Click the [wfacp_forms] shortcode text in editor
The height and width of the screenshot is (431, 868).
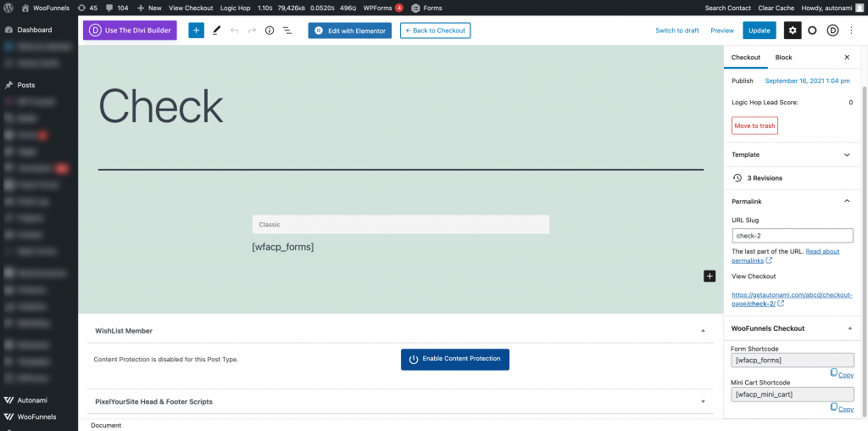[x=283, y=247]
